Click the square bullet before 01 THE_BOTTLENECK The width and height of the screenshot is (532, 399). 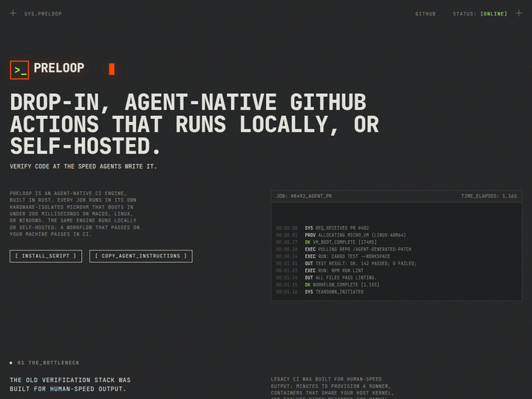11,363
